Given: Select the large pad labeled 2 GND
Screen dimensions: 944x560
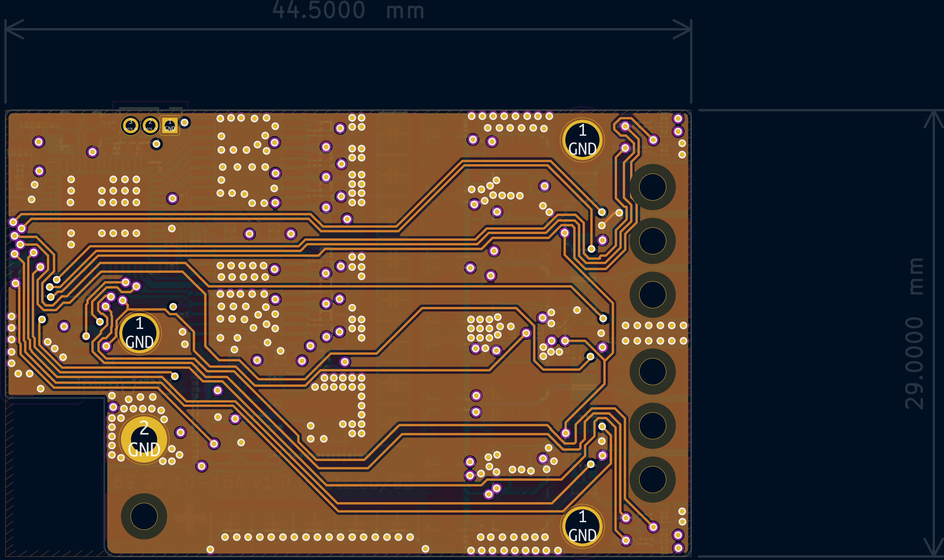Looking at the screenshot, I should [144, 439].
